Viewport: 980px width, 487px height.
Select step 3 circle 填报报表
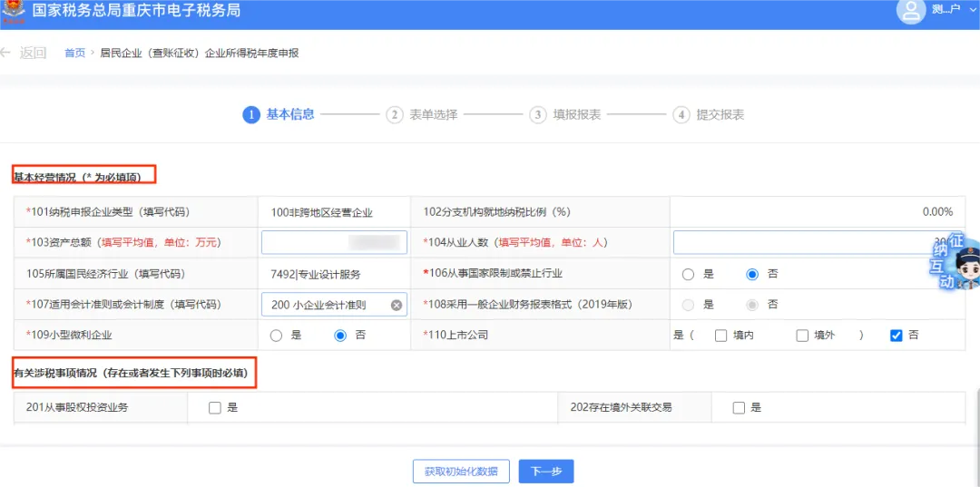[537, 115]
